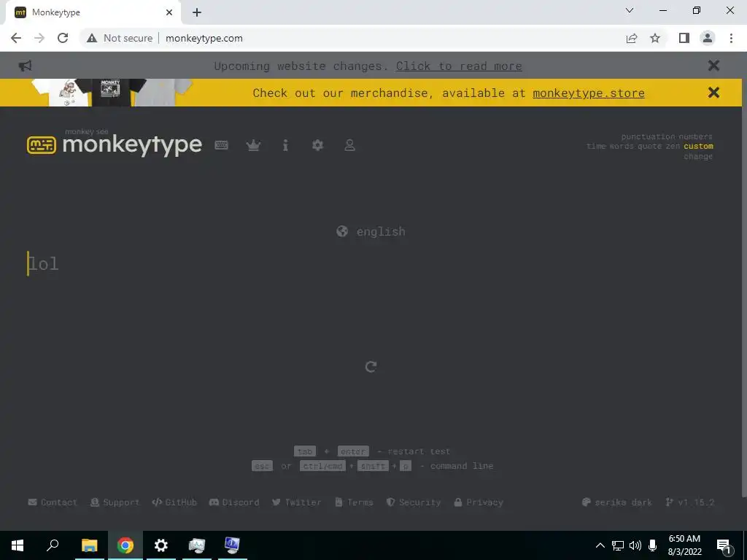
Task: Open the taskbar clock showing 6:50 AM
Action: pos(684,545)
